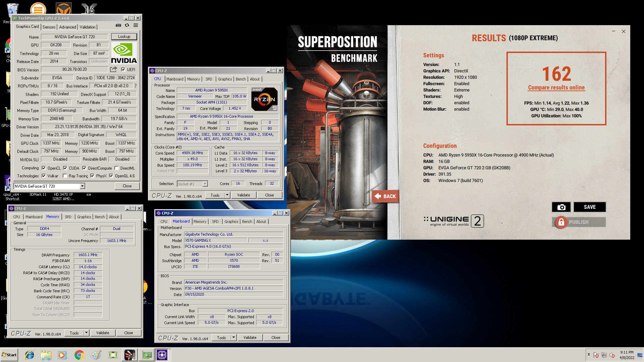Toggle the PhysX checkbox
Screen dimensions: 644x362
click(x=92, y=176)
